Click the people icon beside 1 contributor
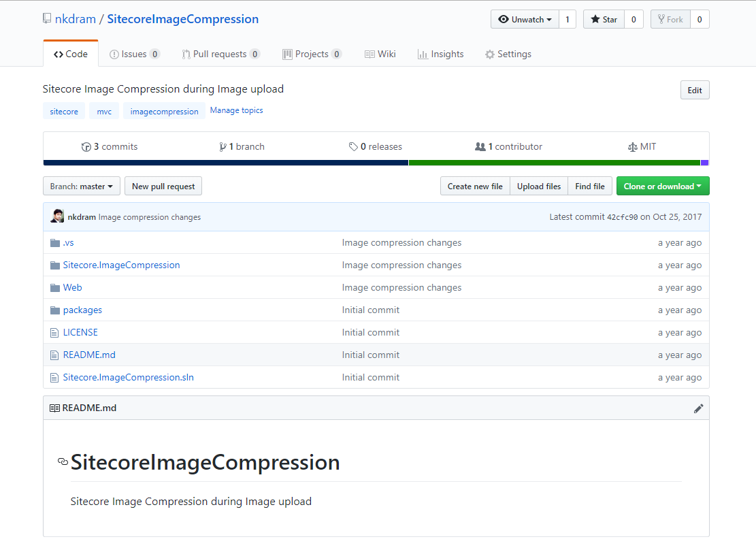Viewport: 756px width, 552px height. (480, 146)
